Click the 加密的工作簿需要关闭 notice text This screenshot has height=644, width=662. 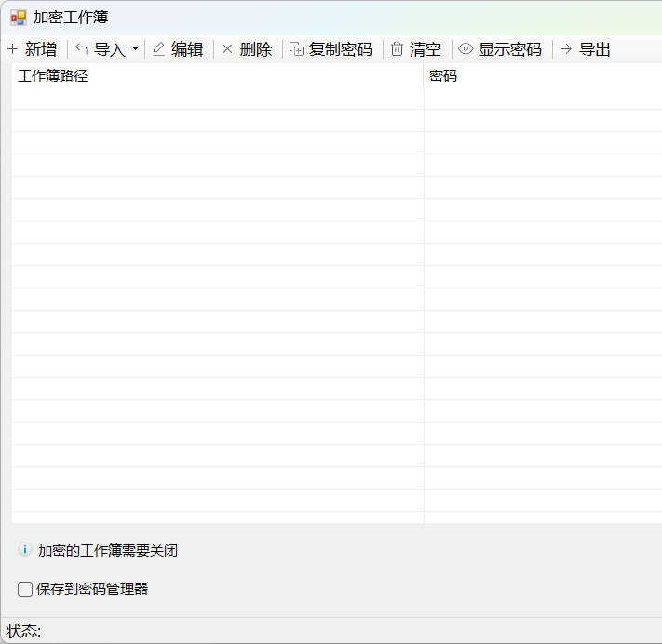point(108,551)
